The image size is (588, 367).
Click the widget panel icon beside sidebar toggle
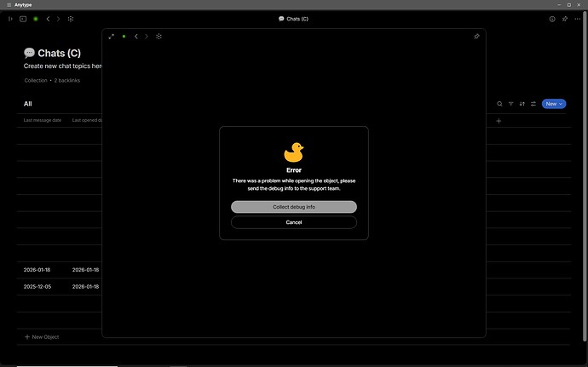23,19
